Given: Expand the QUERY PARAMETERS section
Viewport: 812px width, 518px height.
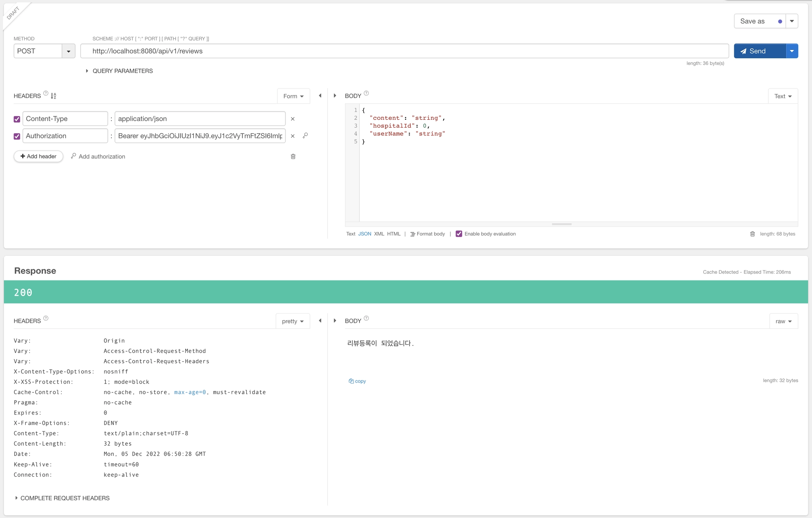Looking at the screenshot, I should point(119,71).
